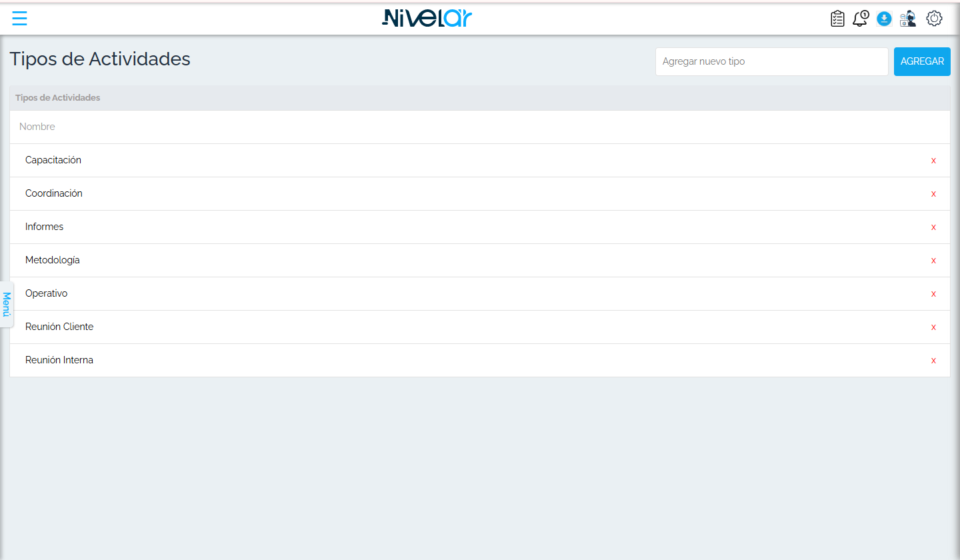960x560 pixels.
Task: Open the support agent headset icon
Action: (907, 19)
